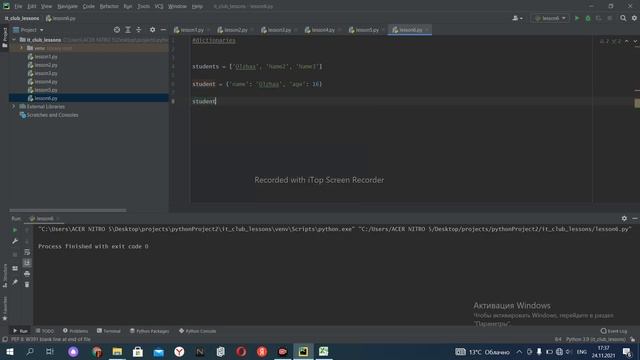Open the File menu
640x360 pixels.
pos(18,7)
